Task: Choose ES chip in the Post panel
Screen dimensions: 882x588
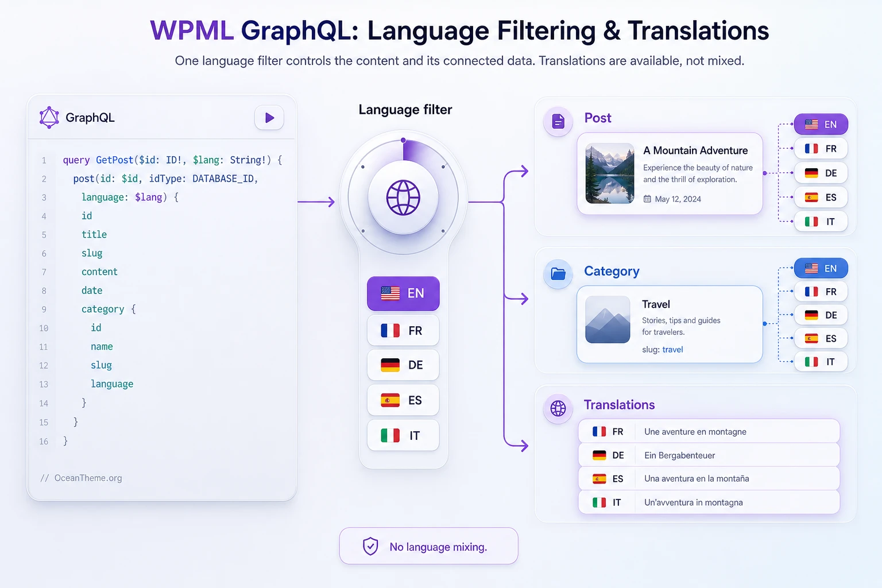Action: [x=821, y=198]
